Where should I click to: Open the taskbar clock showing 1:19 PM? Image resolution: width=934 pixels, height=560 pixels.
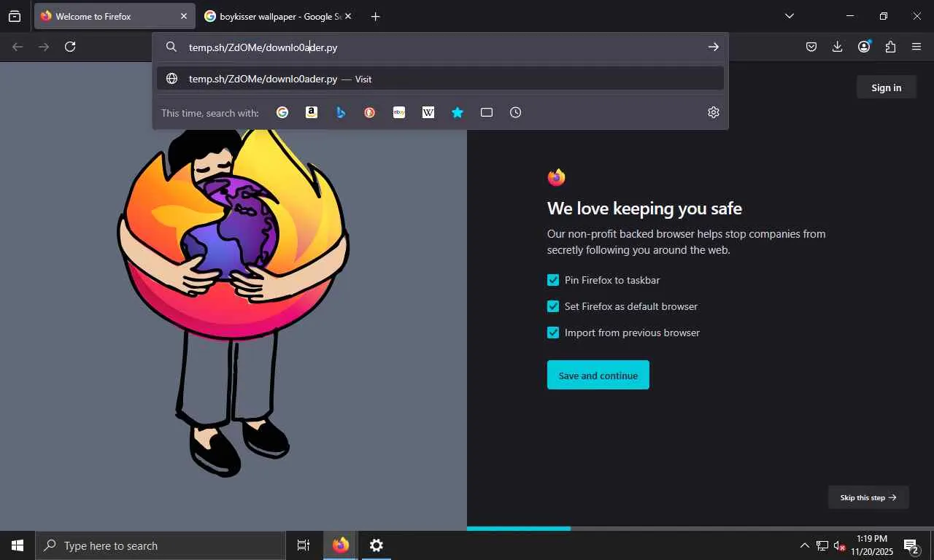pos(872,545)
